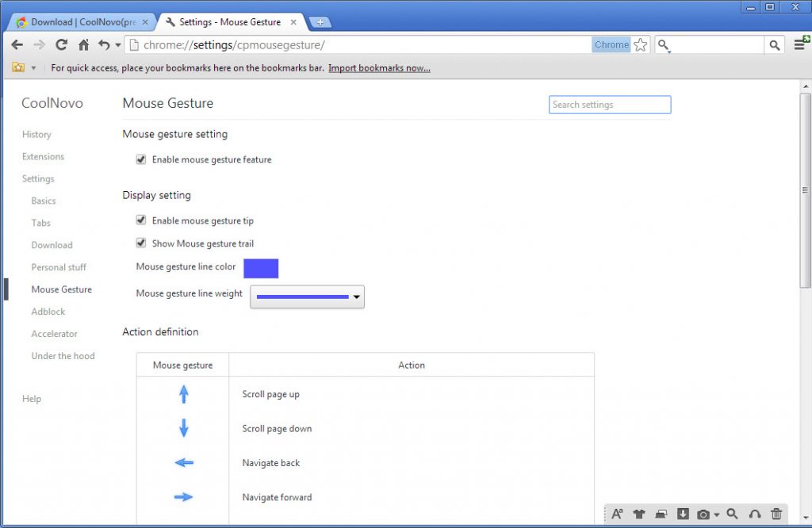Expand the bookmarks bar dropdown arrow
812x528 pixels.
click(x=33, y=68)
